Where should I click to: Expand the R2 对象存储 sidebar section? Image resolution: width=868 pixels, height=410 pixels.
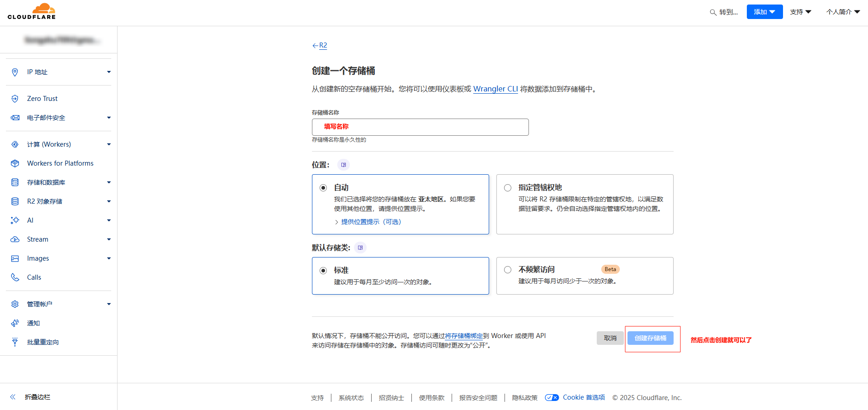point(108,201)
